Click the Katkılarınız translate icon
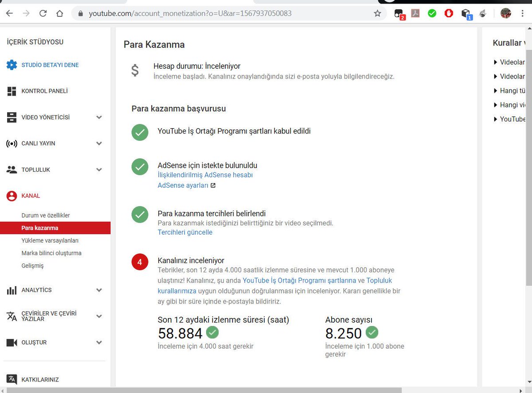Image resolution: width=532 pixels, height=393 pixels. coord(12,379)
